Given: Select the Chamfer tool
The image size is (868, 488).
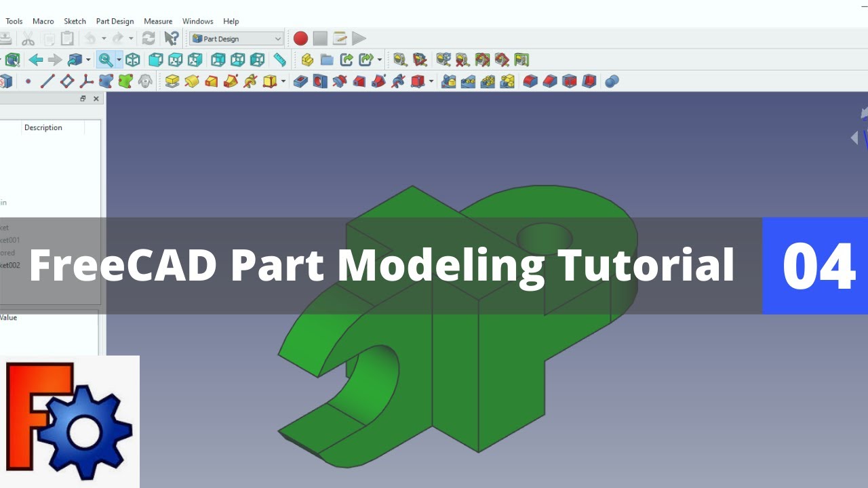Looking at the screenshot, I should click(x=550, y=81).
